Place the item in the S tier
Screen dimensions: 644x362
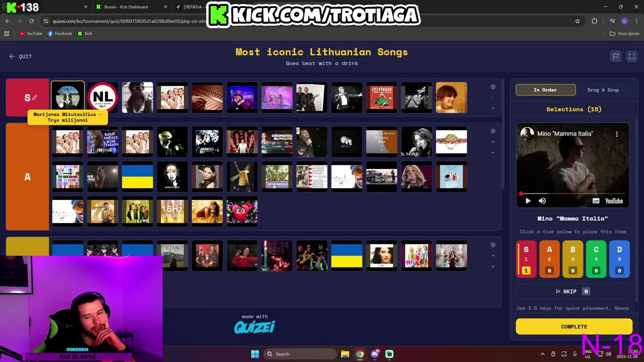pyautogui.click(x=526, y=259)
